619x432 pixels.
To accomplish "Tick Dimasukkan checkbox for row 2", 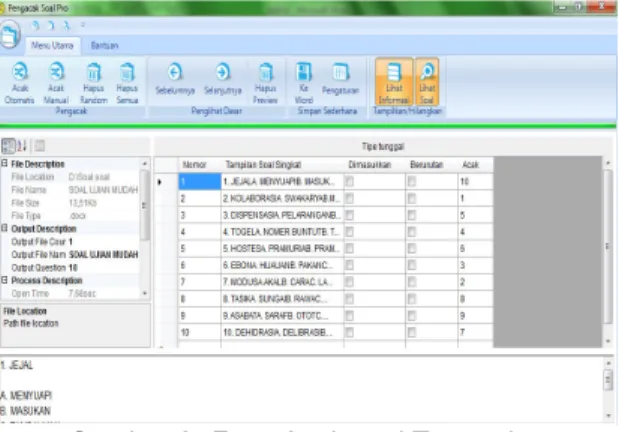I will coord(349,198).
